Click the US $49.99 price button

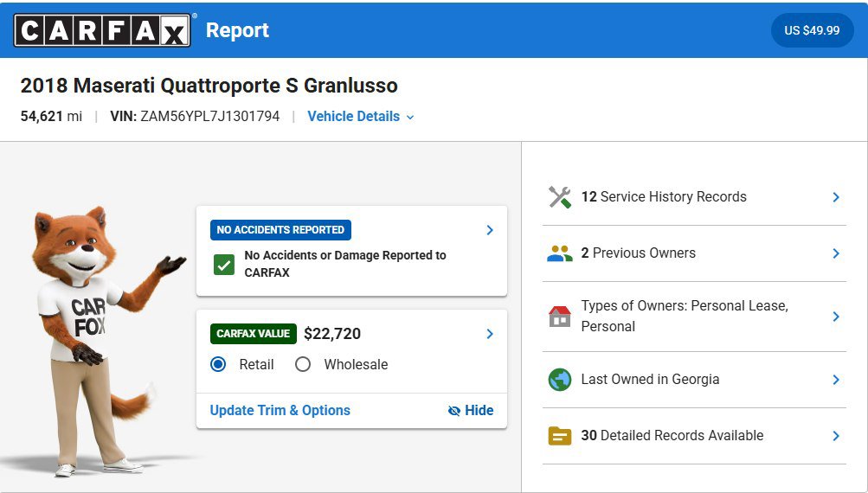[x=812, y=30]
